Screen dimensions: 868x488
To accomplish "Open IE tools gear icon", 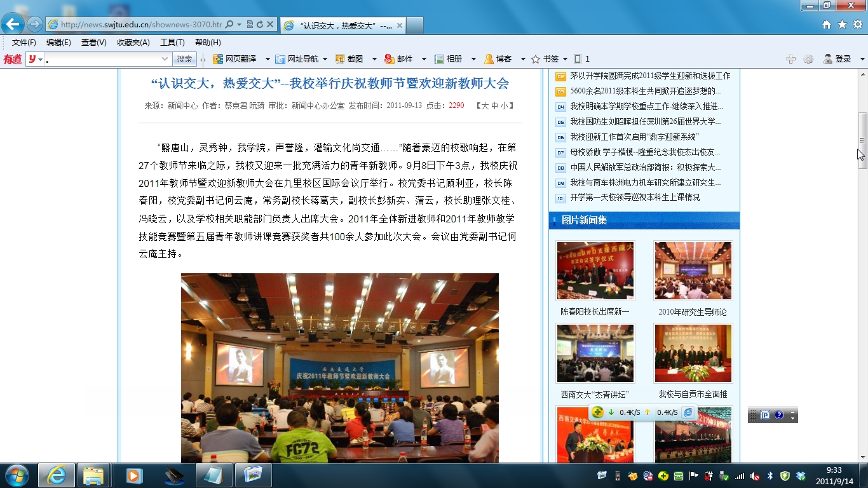I will tap(858, 25).
